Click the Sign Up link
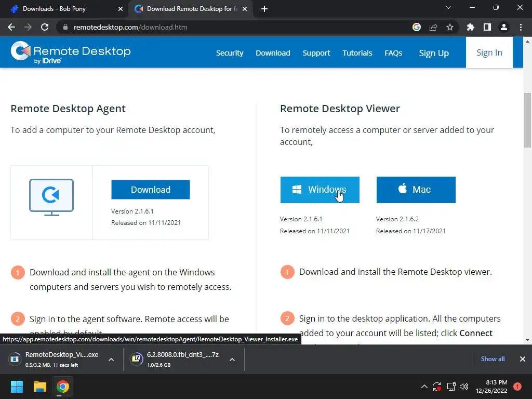This screenshot has width=532, height=399. pyautogui.click(x=434, y=53)
